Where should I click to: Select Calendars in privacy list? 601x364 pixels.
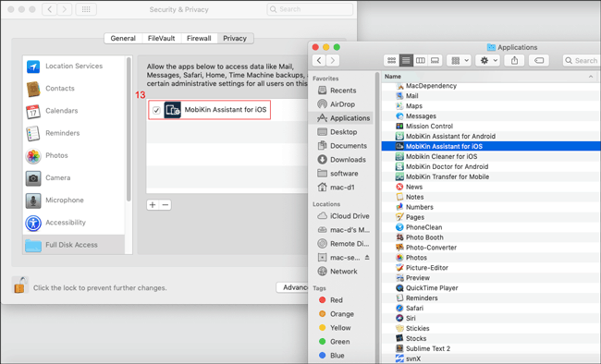tap(74, 111)
